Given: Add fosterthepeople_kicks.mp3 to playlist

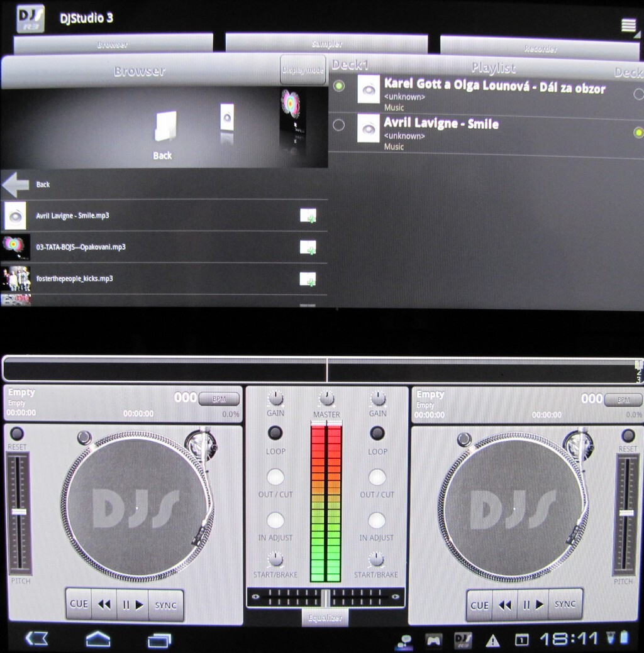Looking at the screenshot, I should point(308,279).
